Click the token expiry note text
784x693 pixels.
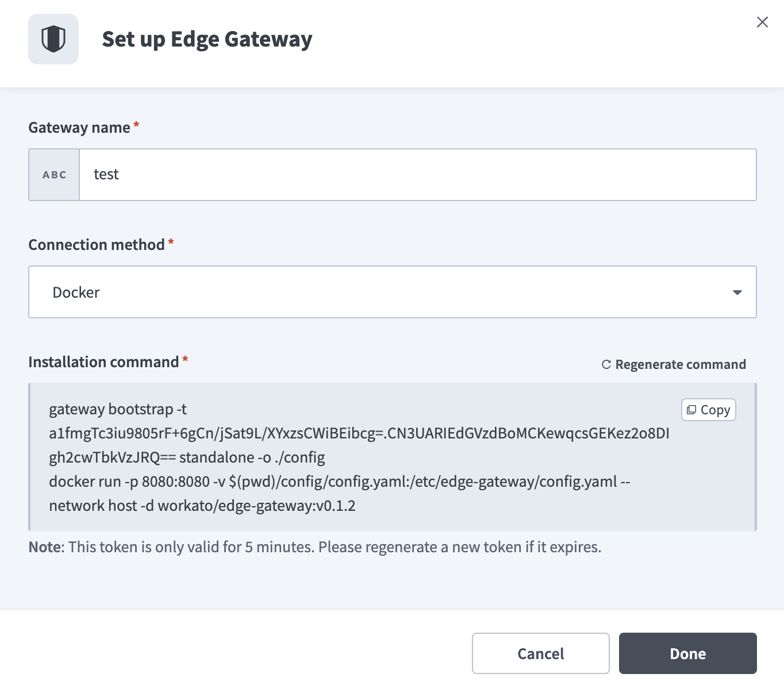314,546
